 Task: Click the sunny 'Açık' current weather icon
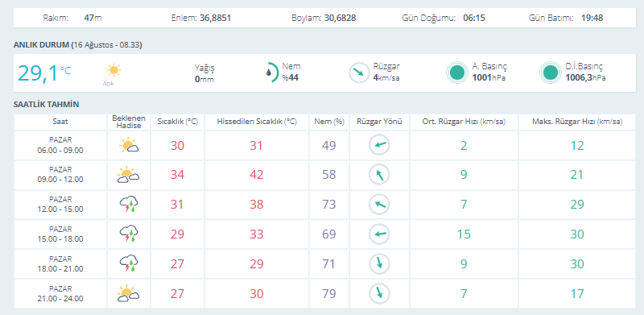coord(114,70)
